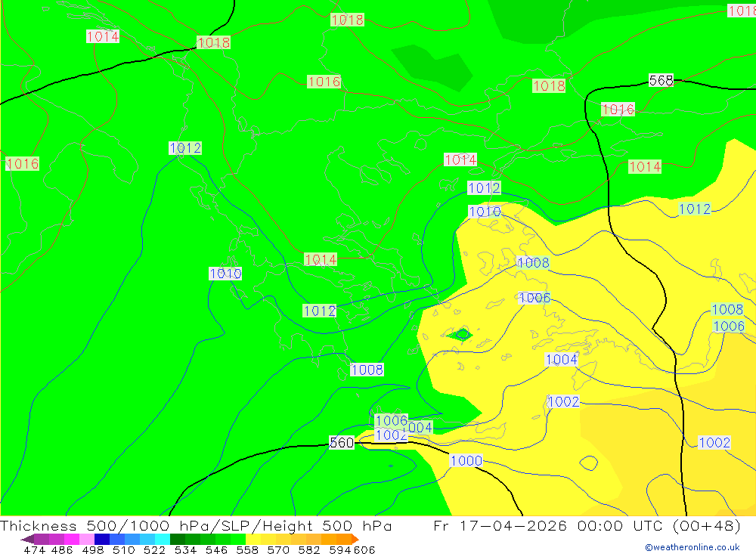Pick the cyan legend swatch above 522
Viewport: 756px width, 554px height.
[x=163, y=539]
